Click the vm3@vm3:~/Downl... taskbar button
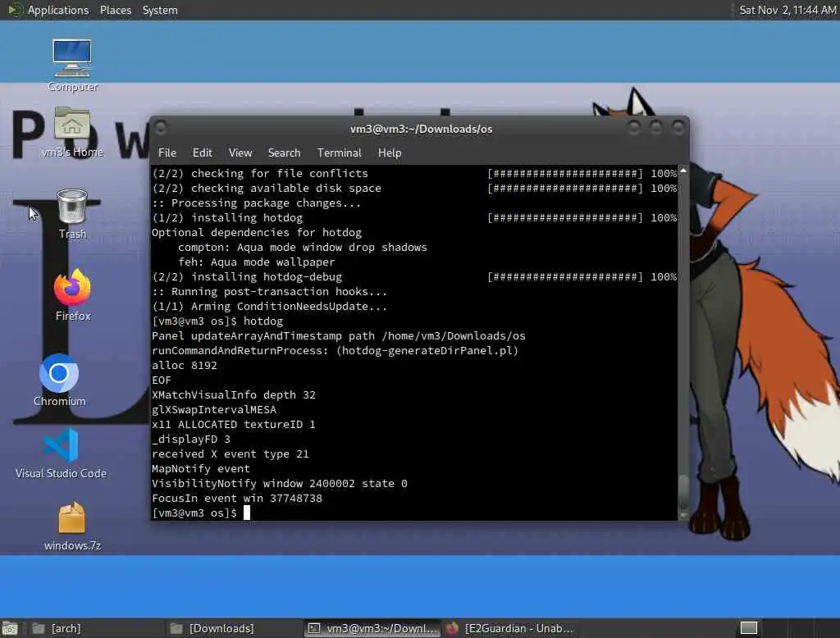 point(372,628)
